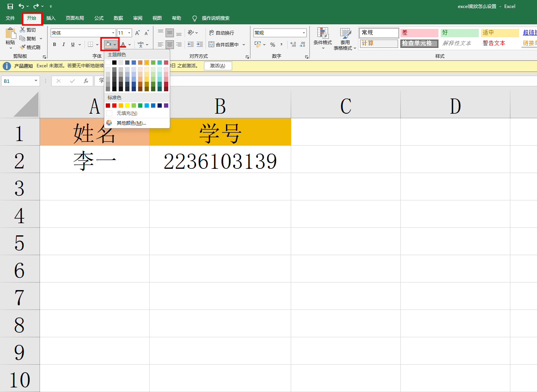Screen dimensions: 537x392
Task: Click the orientation angled text icon
Action: pos(191,33)
